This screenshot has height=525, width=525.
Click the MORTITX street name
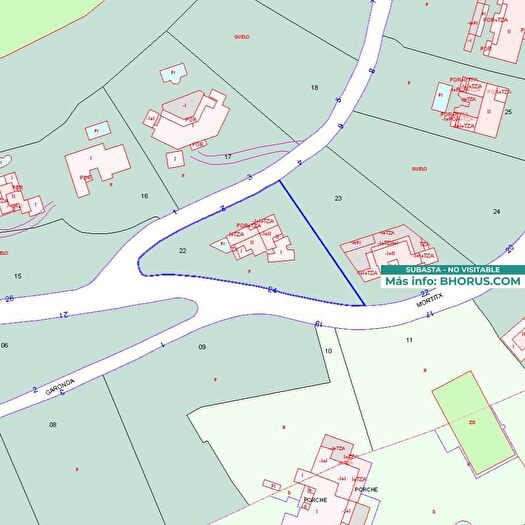point(430,300)
